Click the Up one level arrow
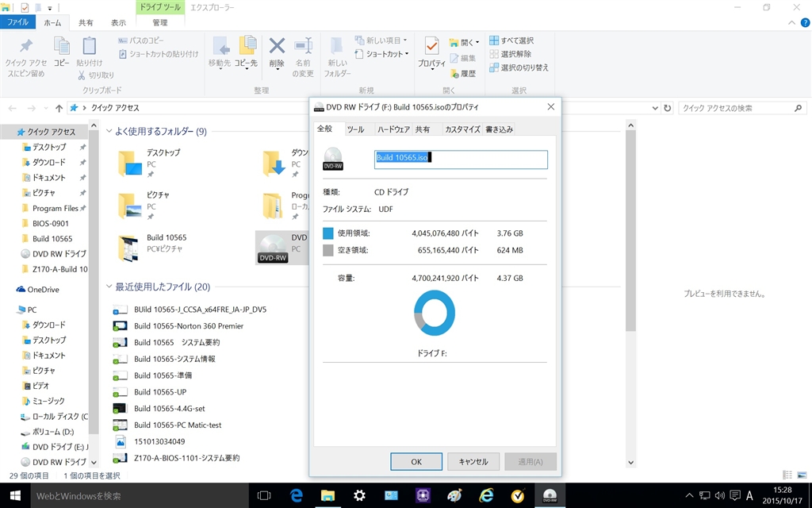 coord(59,108)
